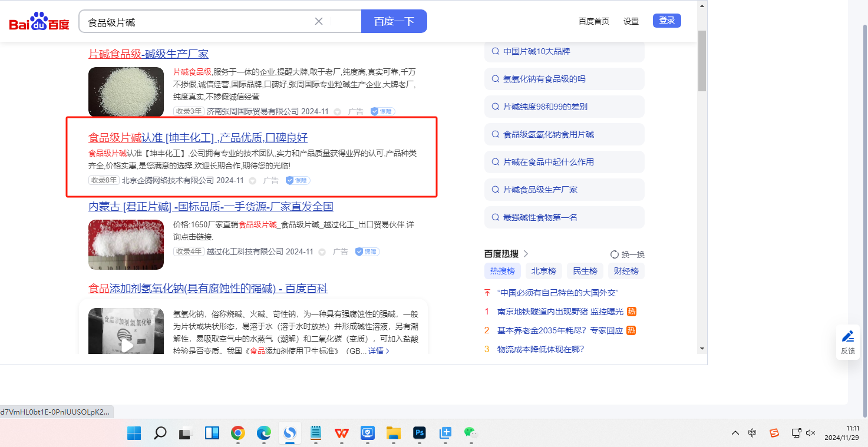Screen dimensions: 868x447
Task: Open the 设置 settings menu
Action: (x=631, y=21)
